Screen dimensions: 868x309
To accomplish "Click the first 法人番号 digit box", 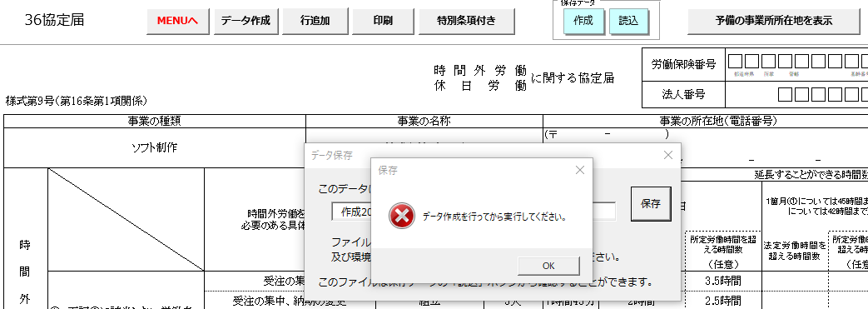I will (785, 95).
